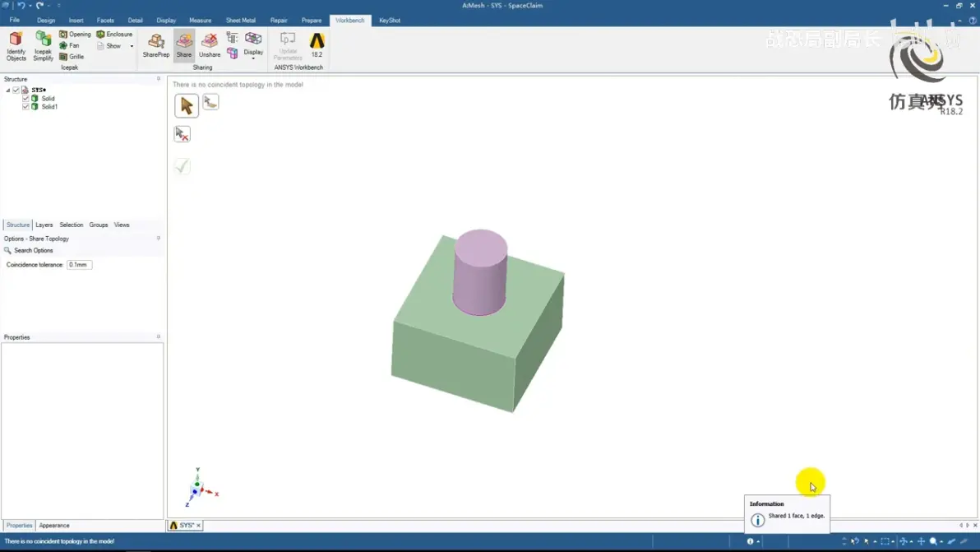Switch to the Prepare ribbon tab
Viewport: 980px width, 552px height.
(x=312, y=20)
